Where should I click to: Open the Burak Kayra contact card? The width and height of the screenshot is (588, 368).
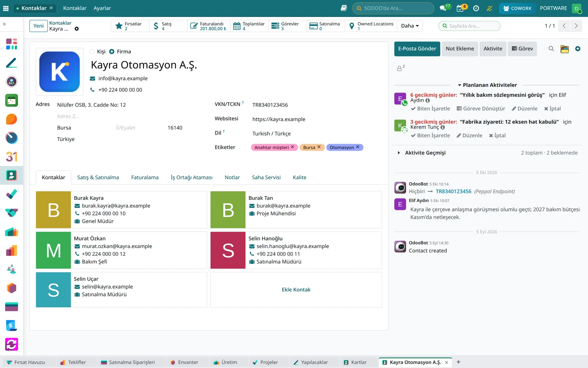tap(121, 210)
